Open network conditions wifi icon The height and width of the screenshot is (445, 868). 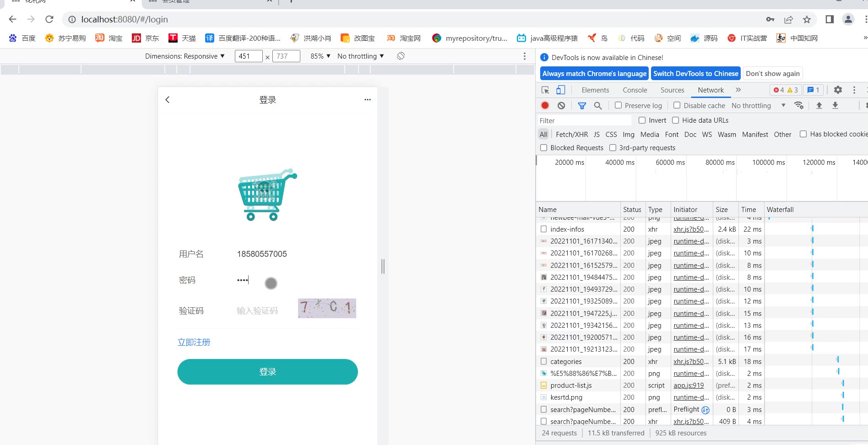pyautogui.click(x=799, y=105)
